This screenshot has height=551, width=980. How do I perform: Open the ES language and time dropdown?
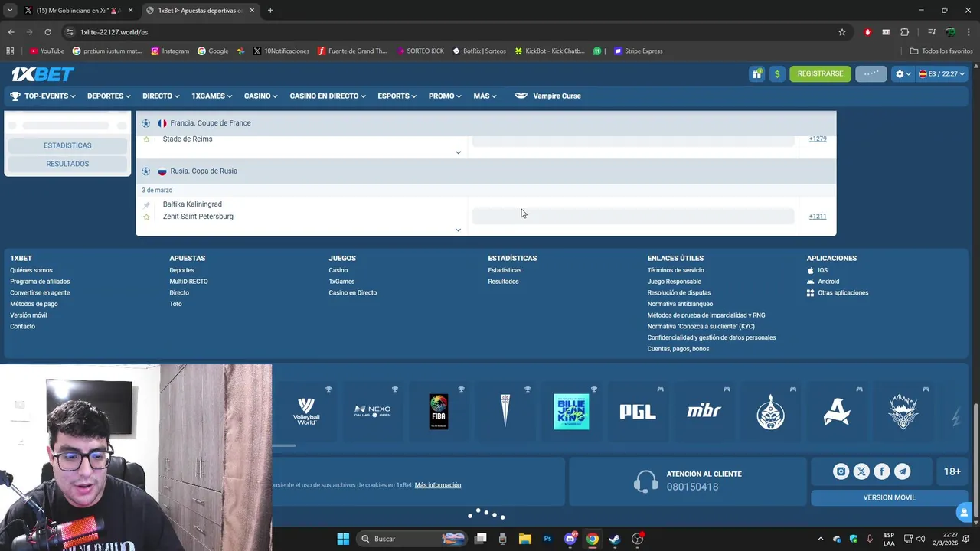point(942,73)
